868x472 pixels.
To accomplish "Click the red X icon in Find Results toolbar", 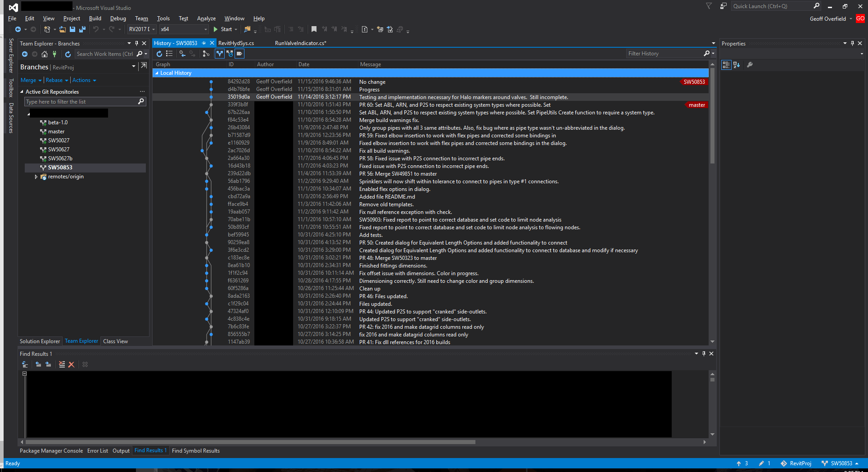I will 71,364.
